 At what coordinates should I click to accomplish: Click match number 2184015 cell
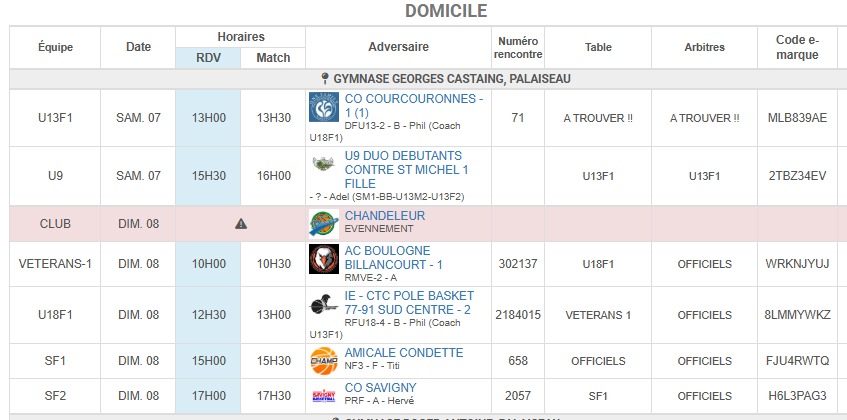click(518, 315)
